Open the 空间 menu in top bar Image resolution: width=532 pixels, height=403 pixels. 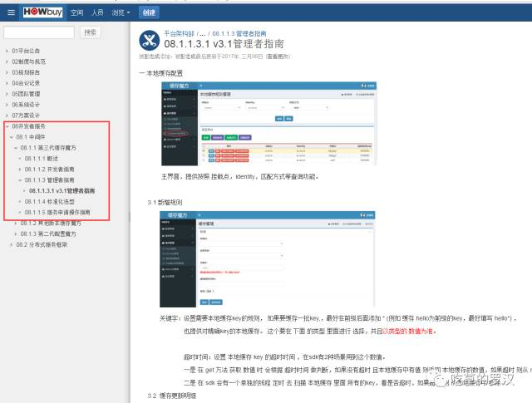click(x=76, y=12)
